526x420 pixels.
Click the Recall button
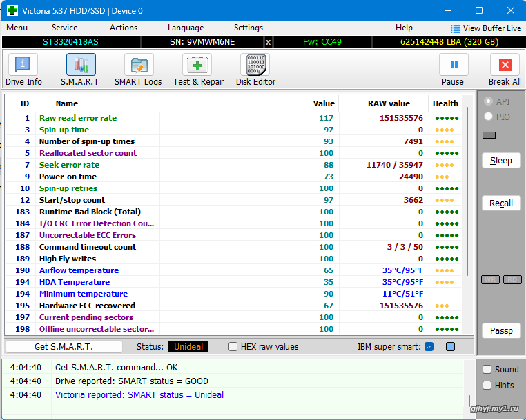501,203
